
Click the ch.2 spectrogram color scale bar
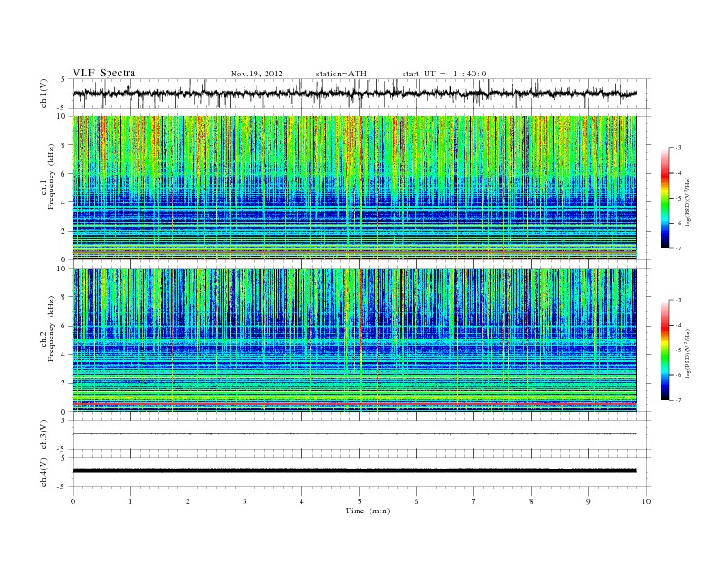[x=665, y=350]
